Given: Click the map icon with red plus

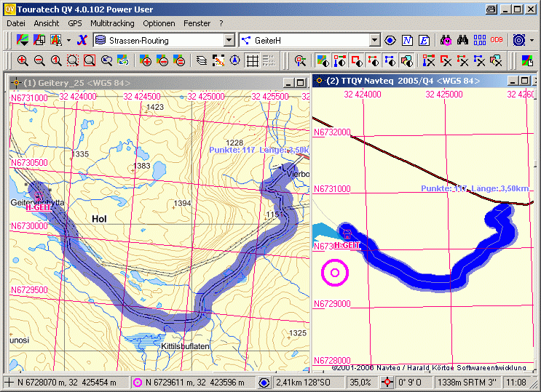Looking at the screenshot, I should point(146,61).
